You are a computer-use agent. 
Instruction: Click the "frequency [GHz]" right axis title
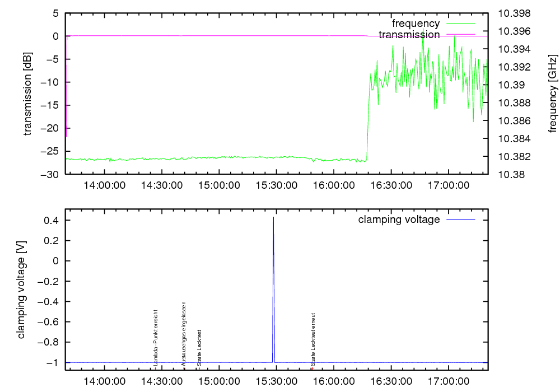click(553, 94)
